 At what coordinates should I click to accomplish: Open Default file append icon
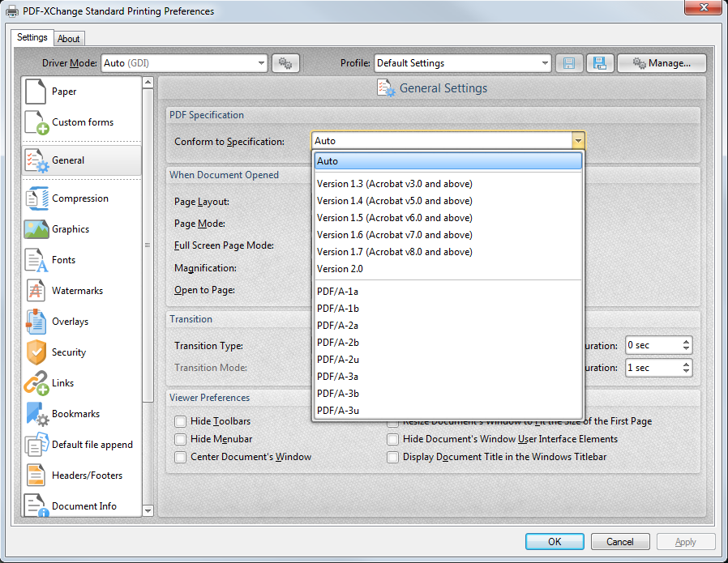[x=36, y=444]
